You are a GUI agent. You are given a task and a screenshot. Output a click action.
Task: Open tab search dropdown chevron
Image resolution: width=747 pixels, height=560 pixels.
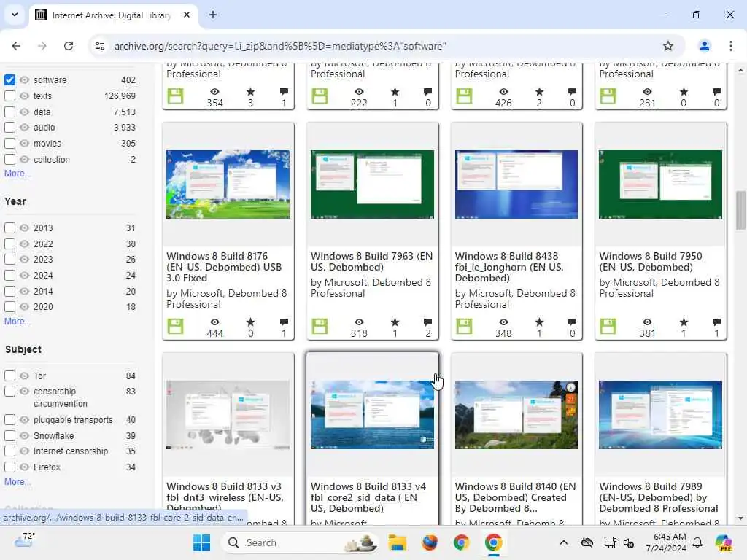tap(15, 15)
